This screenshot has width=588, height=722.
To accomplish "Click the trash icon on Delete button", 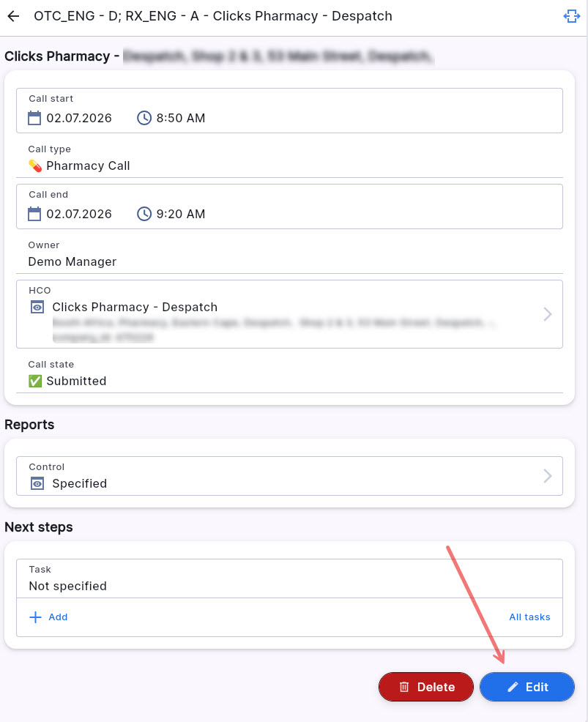I will point(403,687).
